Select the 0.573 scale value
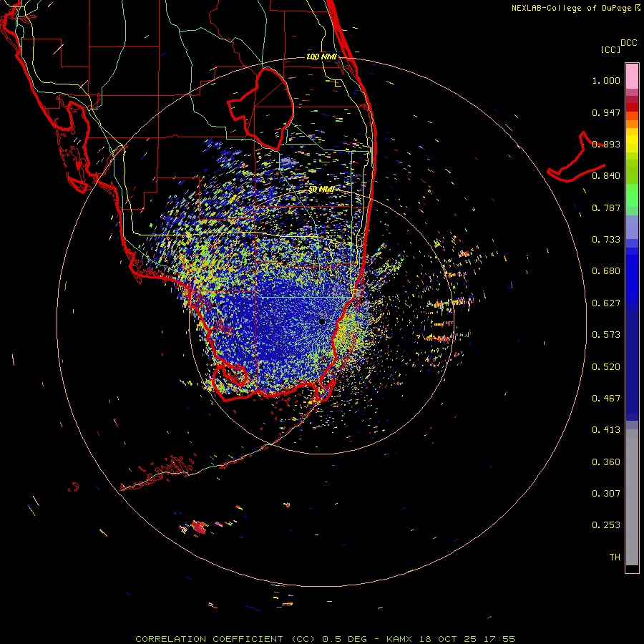The image size is (644, 644). point(606,335)
